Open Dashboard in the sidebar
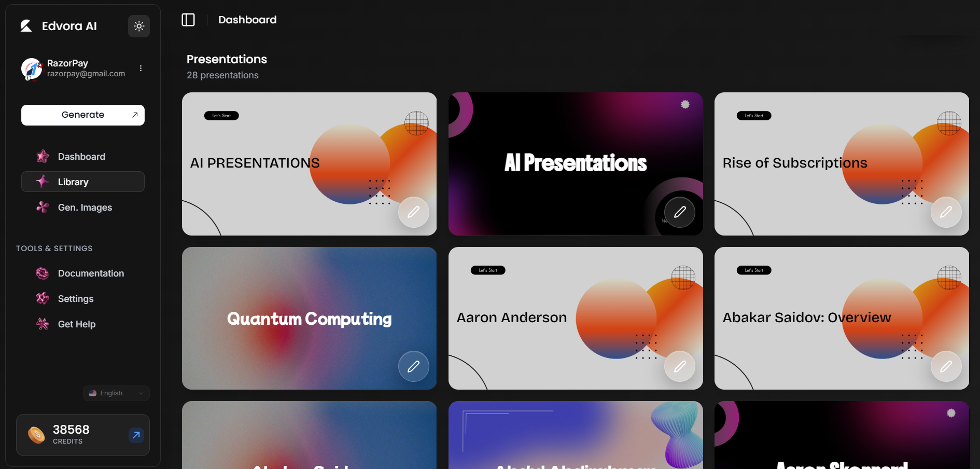 coord(83,156)
